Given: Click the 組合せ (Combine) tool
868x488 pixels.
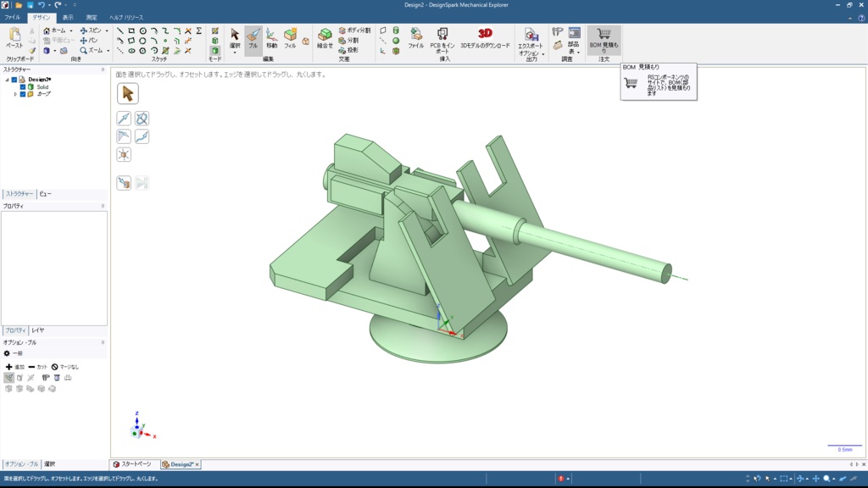Looking at the screenshot, I should tap(325, 39).
